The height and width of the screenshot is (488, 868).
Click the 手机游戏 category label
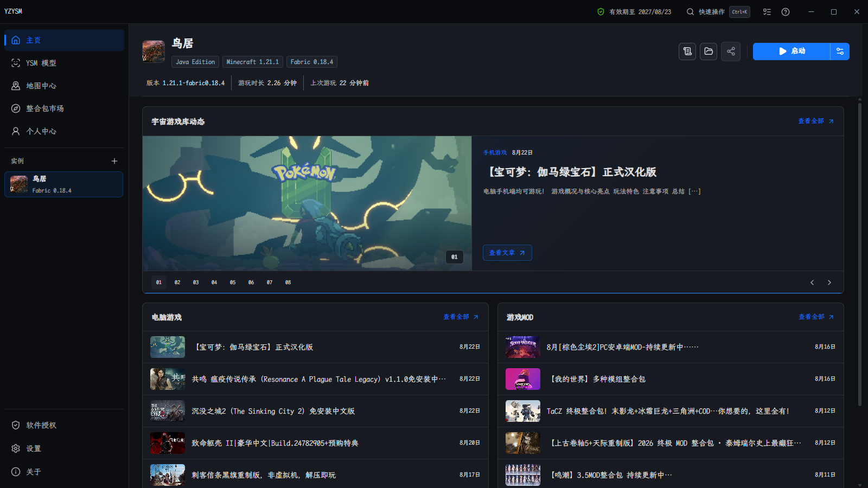click(495, 153)
